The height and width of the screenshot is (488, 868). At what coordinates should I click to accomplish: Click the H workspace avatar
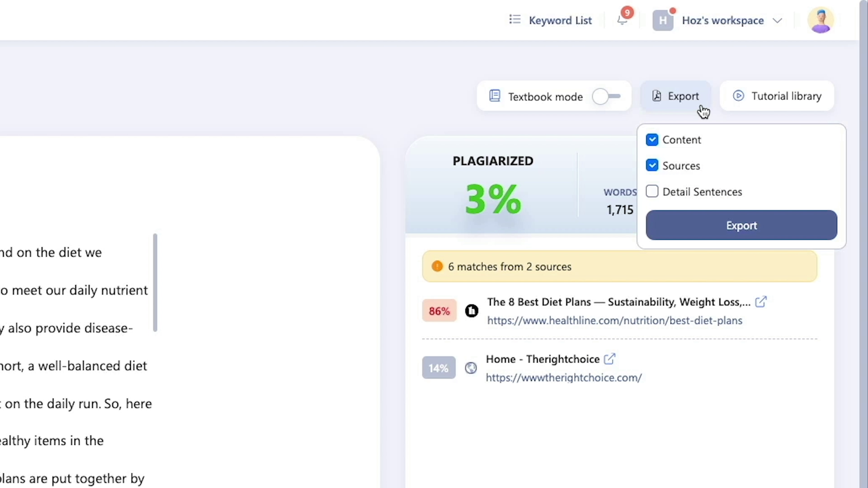coord(663,20)
